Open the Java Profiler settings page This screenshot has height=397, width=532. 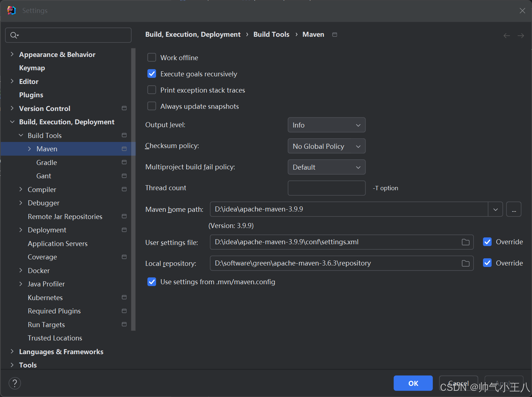coord(46,284)
